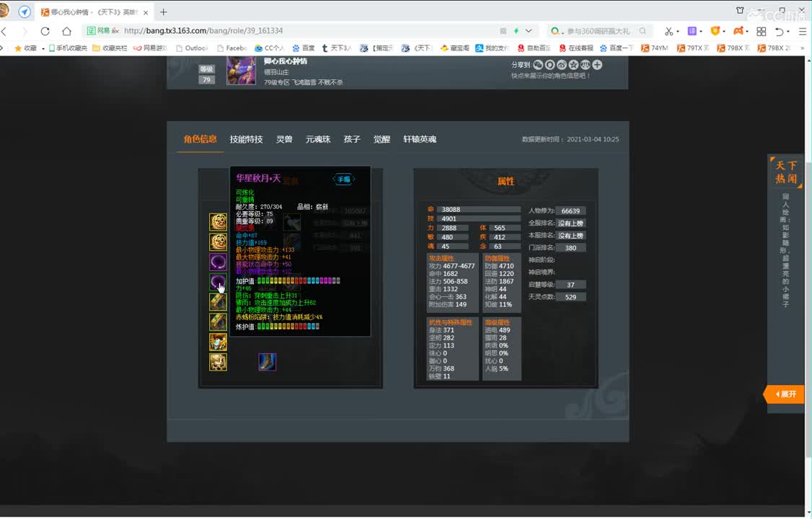Click the boots equipment icon
This screenshot has width=812, height=519.
(268, 362)
